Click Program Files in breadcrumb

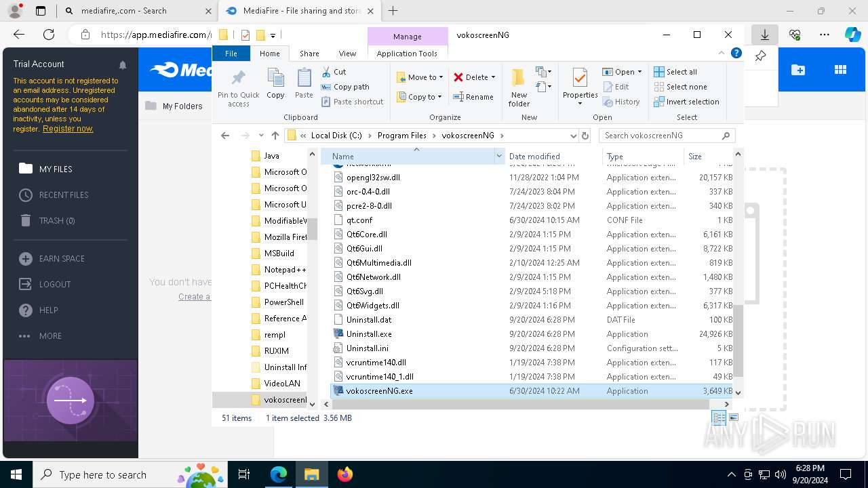(x=402, y=136)
